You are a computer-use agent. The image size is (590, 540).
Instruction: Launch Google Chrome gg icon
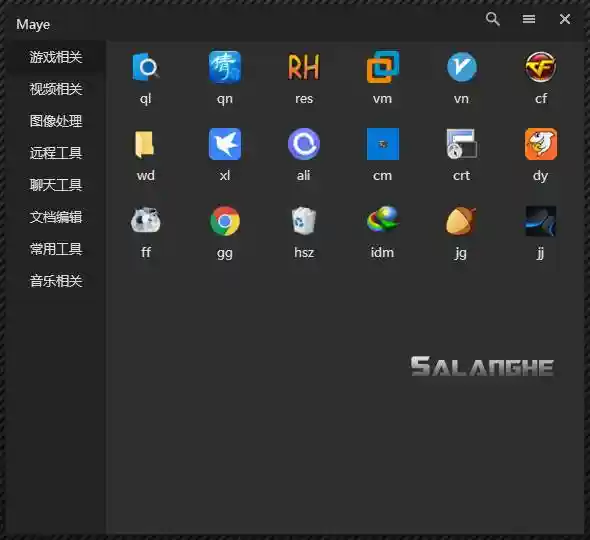tap(225, 221)
